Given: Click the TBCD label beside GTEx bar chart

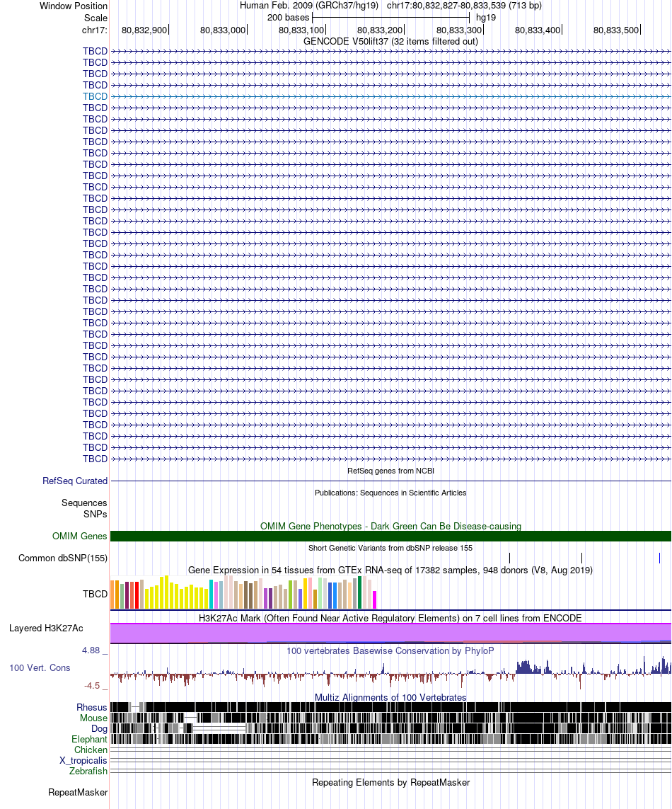Looking at the screenshot, I should pyautogui.click(x=95, y=595).
